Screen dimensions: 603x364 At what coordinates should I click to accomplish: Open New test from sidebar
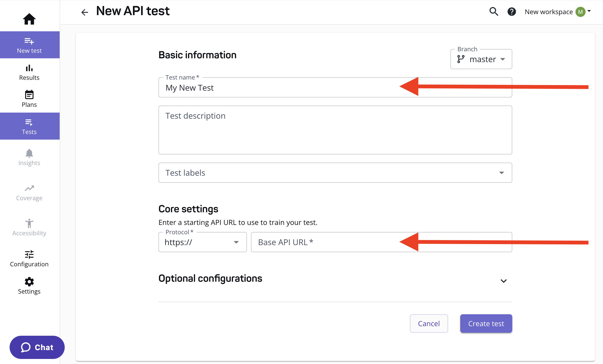point(29,45)
